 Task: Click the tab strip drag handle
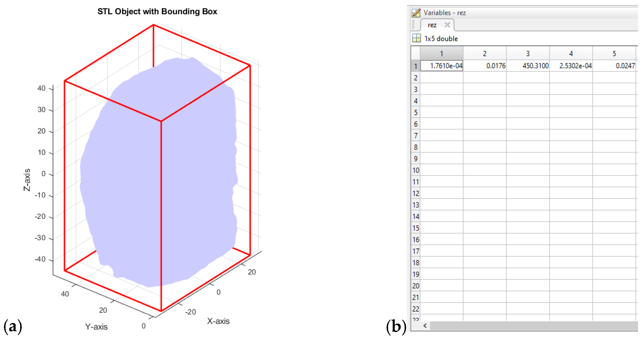(413, 25)
